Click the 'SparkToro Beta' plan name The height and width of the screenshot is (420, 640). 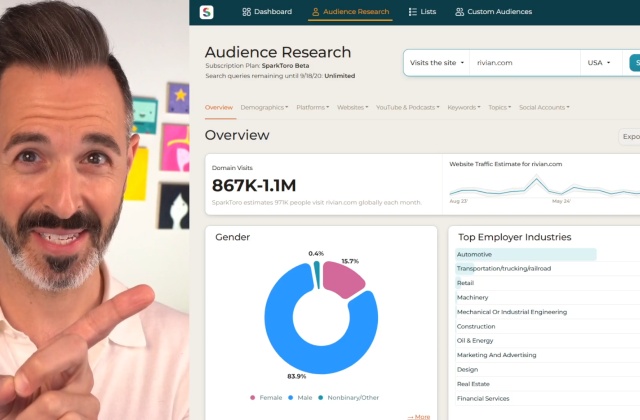pos(285,66)
